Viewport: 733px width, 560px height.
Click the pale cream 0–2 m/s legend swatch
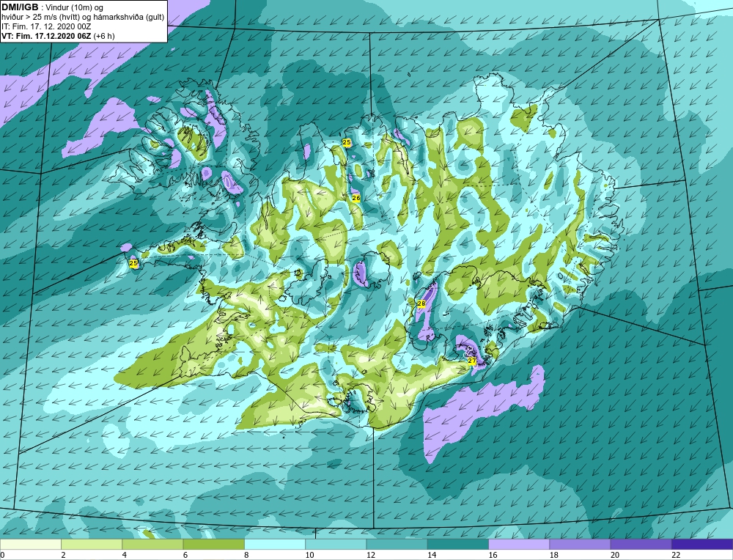click(30, 544)
